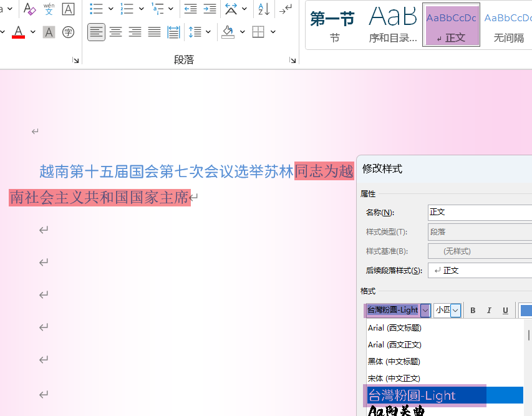Click the blue text 越南第十五届国会第七次会议选举苏林
This screenshot has height=416, width=532.
point(167,172)
